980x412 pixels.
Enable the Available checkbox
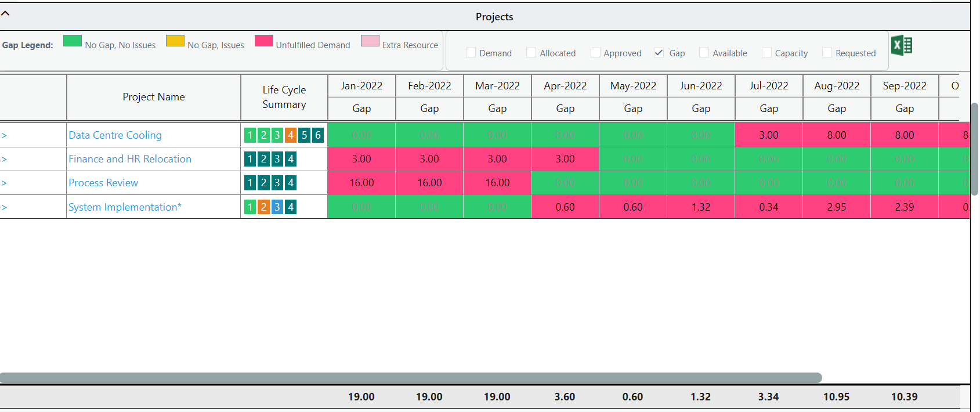(704, 53)
